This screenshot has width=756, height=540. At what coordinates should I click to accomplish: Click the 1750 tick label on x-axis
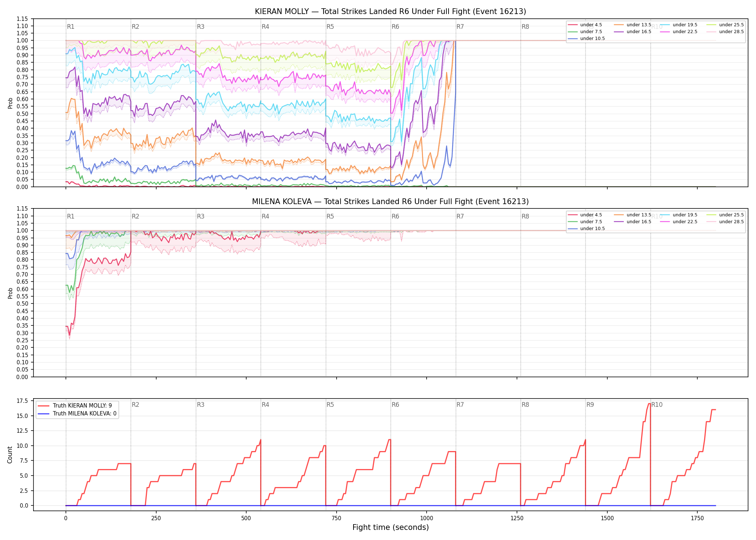coord(697,518)
